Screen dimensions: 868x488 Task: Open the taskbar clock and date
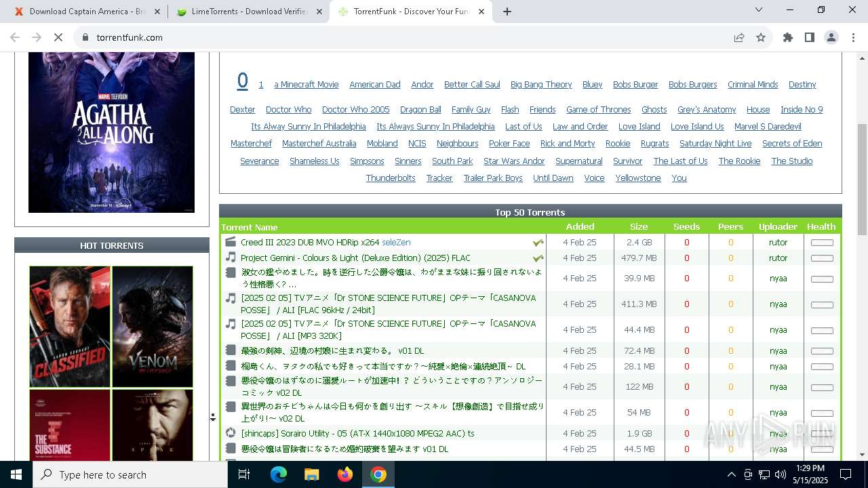810,474
